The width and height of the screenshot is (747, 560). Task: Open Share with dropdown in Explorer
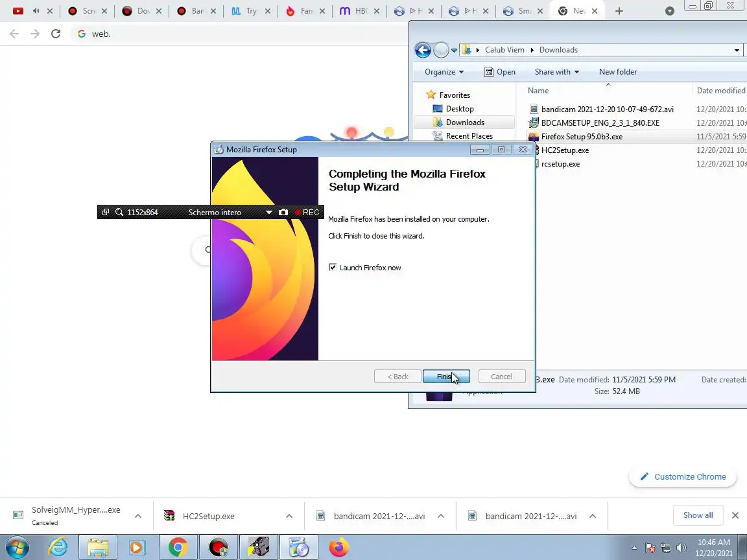[x=556, y=72]
